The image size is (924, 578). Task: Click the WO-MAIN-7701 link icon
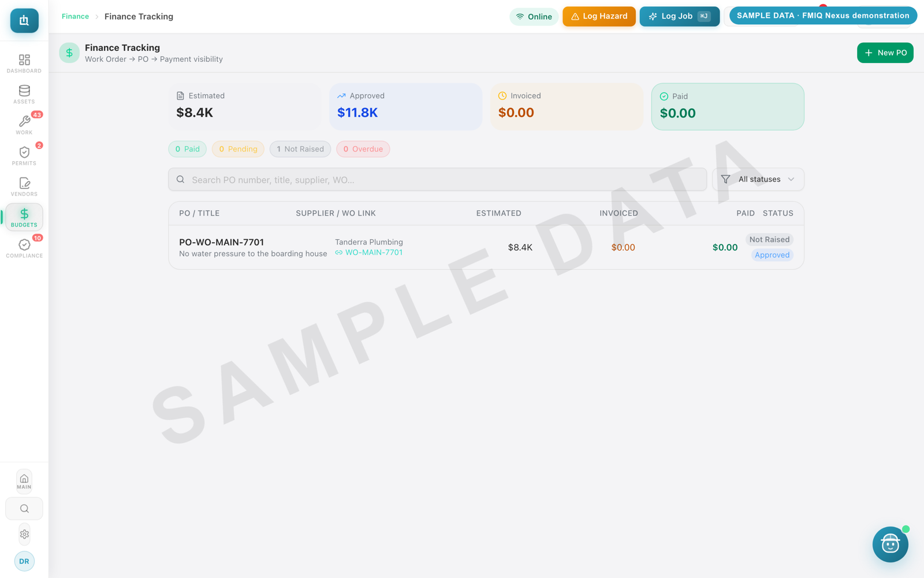339,253
